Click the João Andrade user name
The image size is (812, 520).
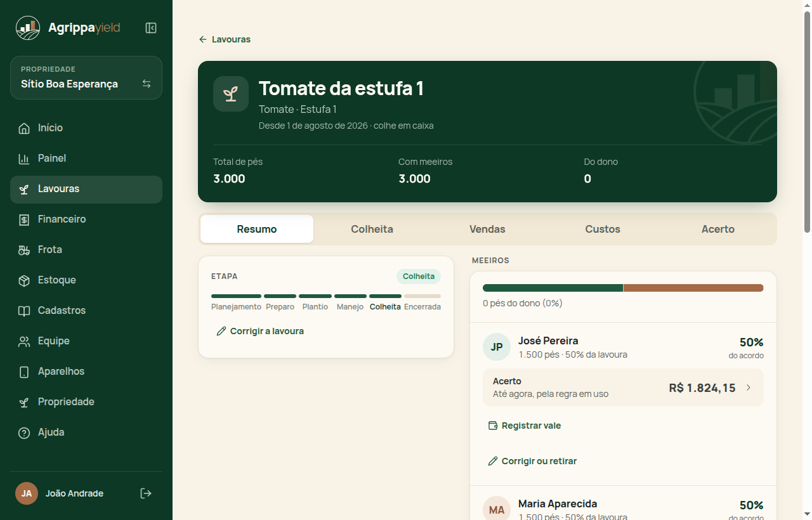pyautogui.click(x=74, y=493)
